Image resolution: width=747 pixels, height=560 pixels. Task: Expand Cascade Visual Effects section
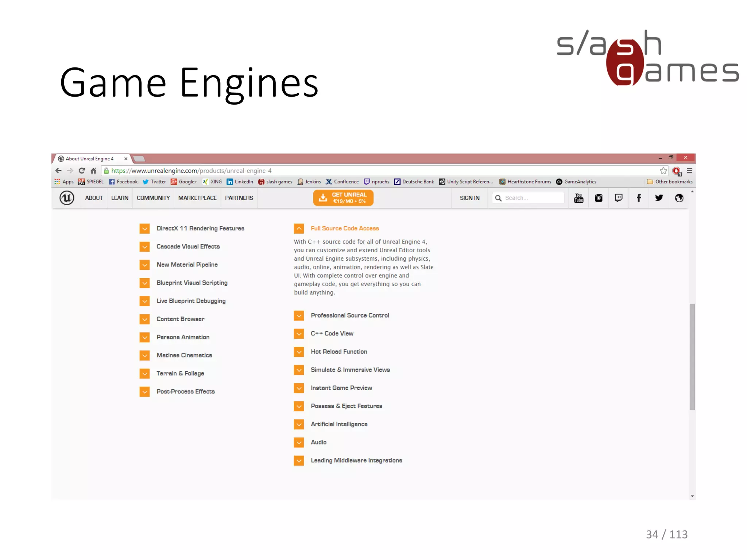click(145, 247)
